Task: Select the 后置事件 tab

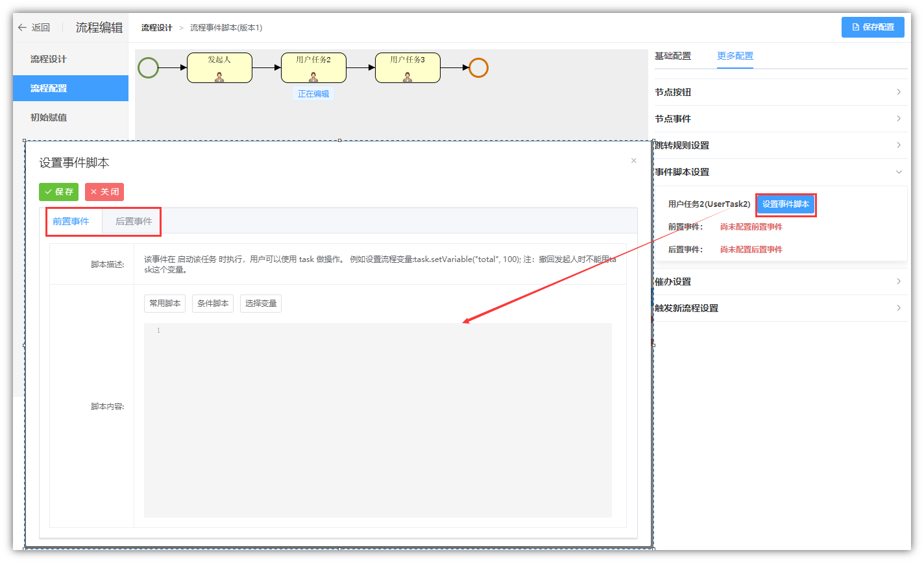Action: 134,221
